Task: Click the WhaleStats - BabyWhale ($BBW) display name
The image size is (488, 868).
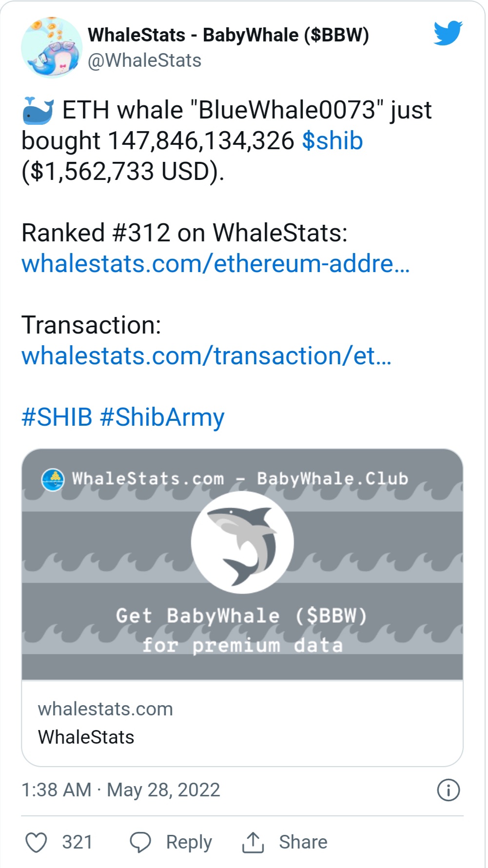Action: click(x=228, y=35)
